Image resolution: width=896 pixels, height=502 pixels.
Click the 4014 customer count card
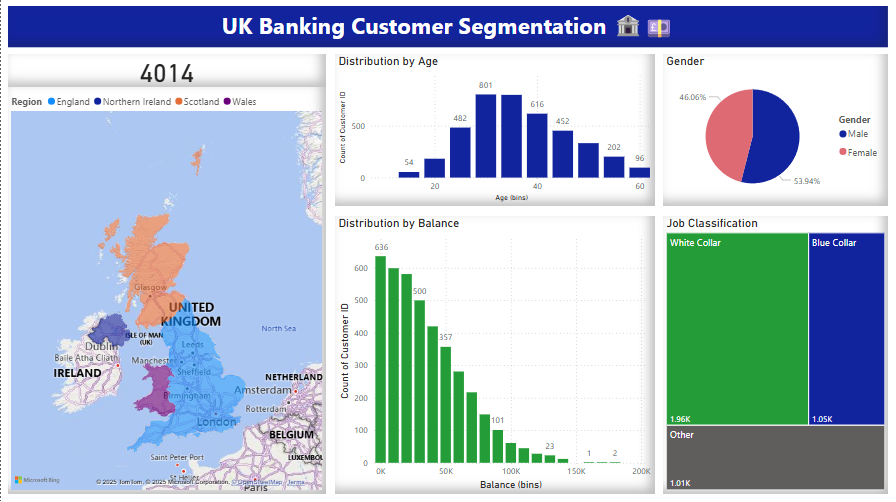pyautogui.click(x=167, y=73)
